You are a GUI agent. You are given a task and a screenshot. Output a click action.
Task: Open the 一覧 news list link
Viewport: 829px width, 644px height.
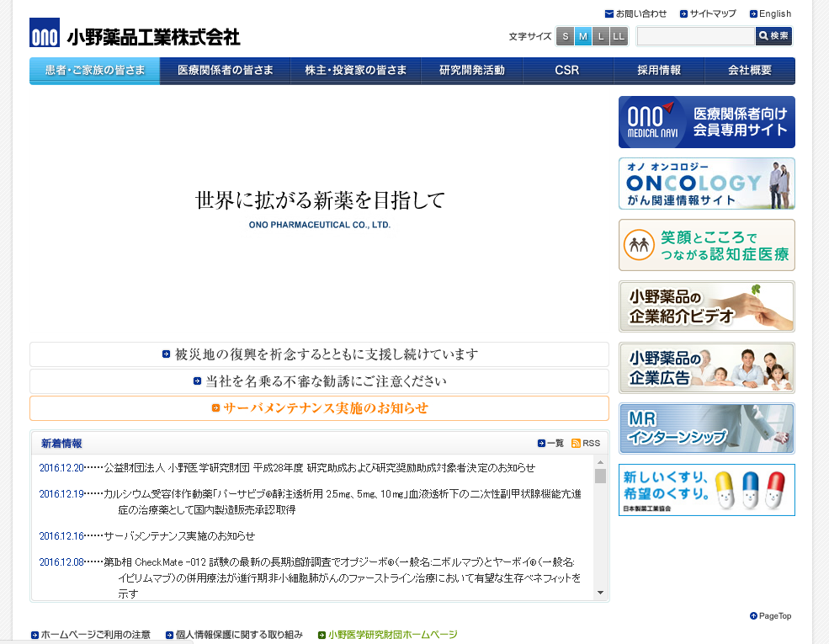tap(555, 443)
